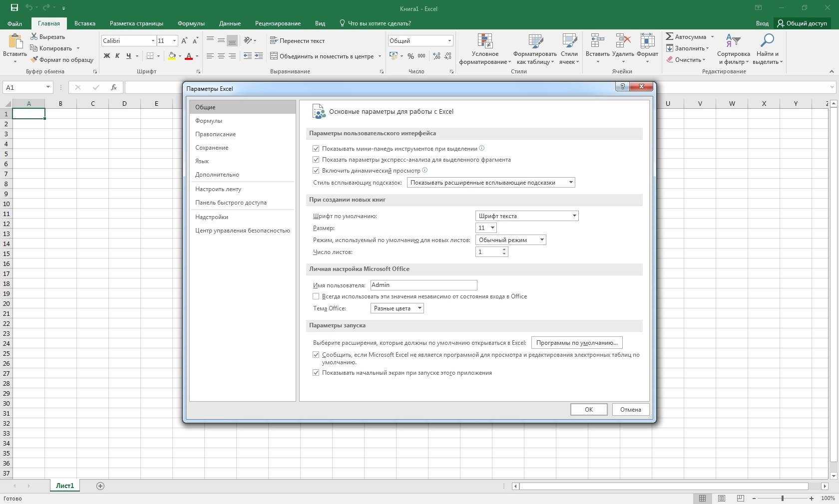Screen dimensions: 839x504
Task: Toggle italic formatting (К)
Action: pos(117,56)
